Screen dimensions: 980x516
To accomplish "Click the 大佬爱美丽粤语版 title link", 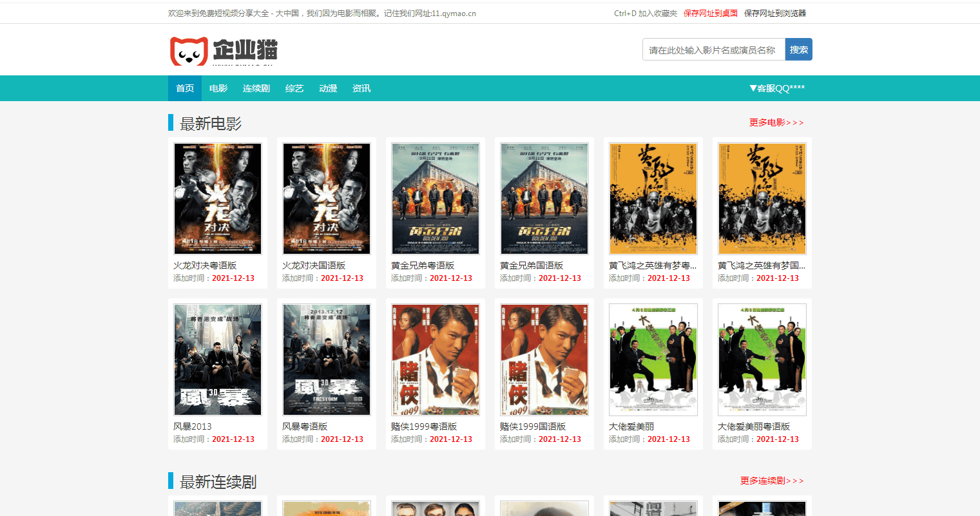I will click(x=753, y=426).
